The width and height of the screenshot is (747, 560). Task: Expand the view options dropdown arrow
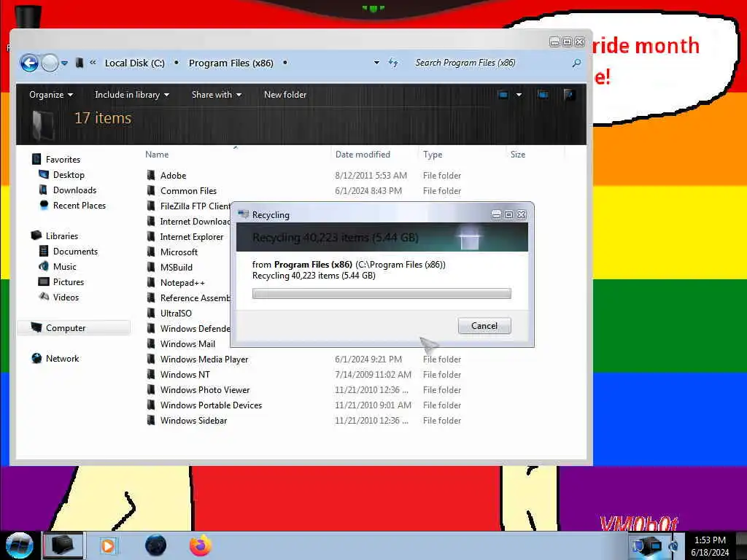[519, 95]
